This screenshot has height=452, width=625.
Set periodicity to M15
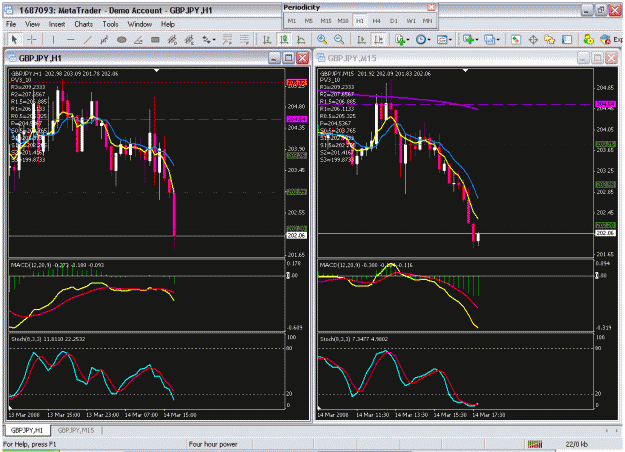(x=326, y=21)
